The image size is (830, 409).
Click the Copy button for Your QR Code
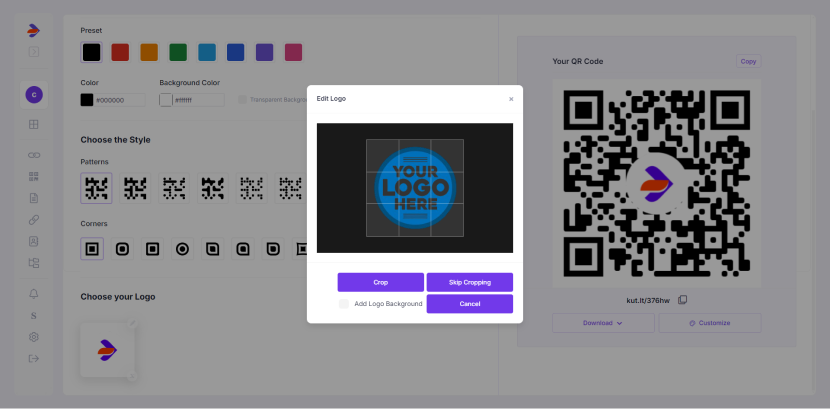748,61
